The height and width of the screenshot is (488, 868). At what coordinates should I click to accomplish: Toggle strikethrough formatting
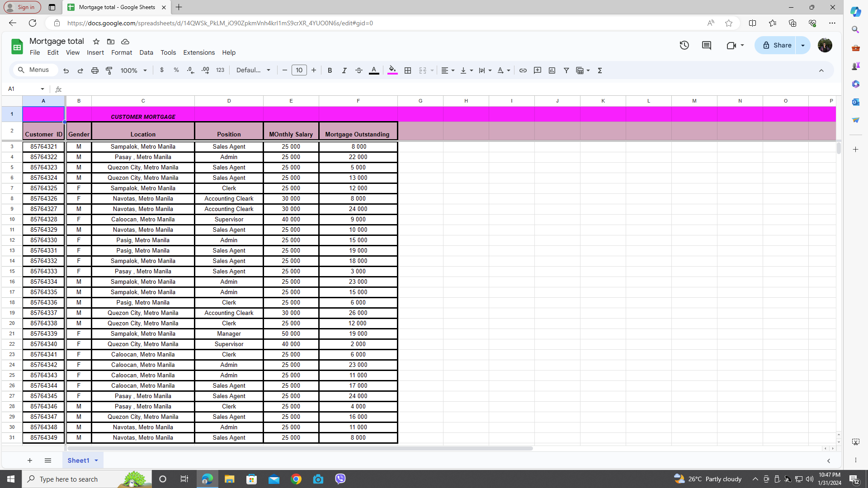click(x=359, y=70)
